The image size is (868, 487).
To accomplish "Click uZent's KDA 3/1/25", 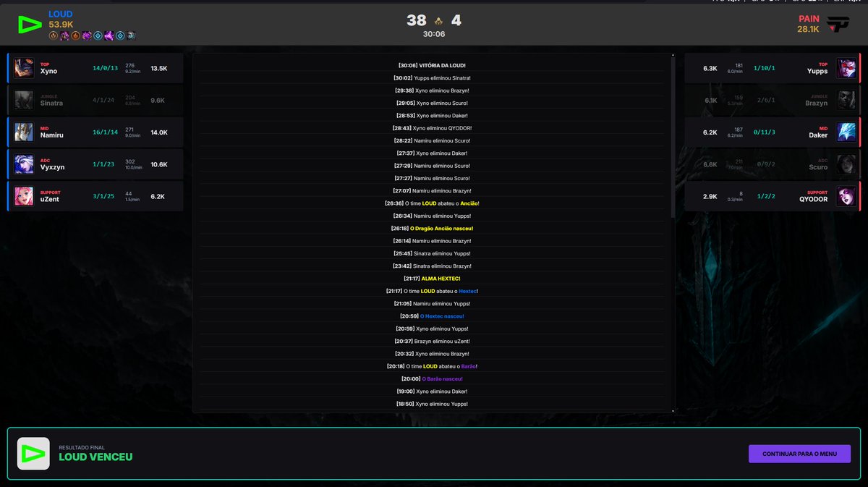I will (x=105, y=196).
